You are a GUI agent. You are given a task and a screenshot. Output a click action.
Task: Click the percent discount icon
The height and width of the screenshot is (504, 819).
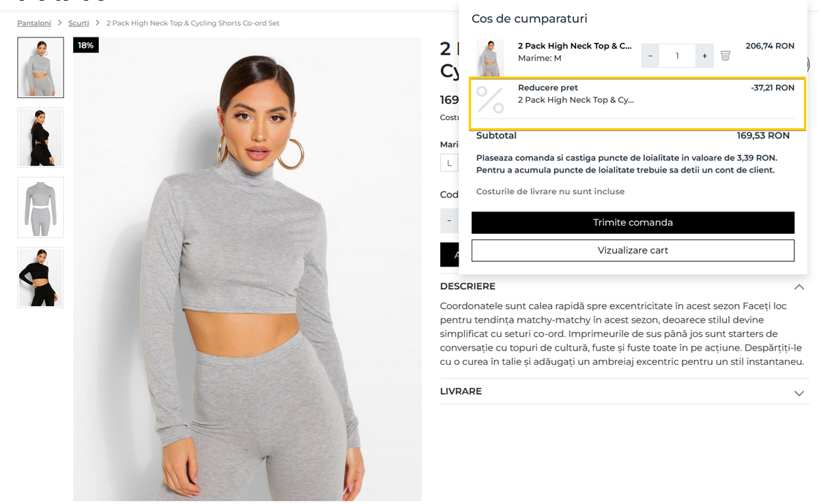(x=490, y=100)
